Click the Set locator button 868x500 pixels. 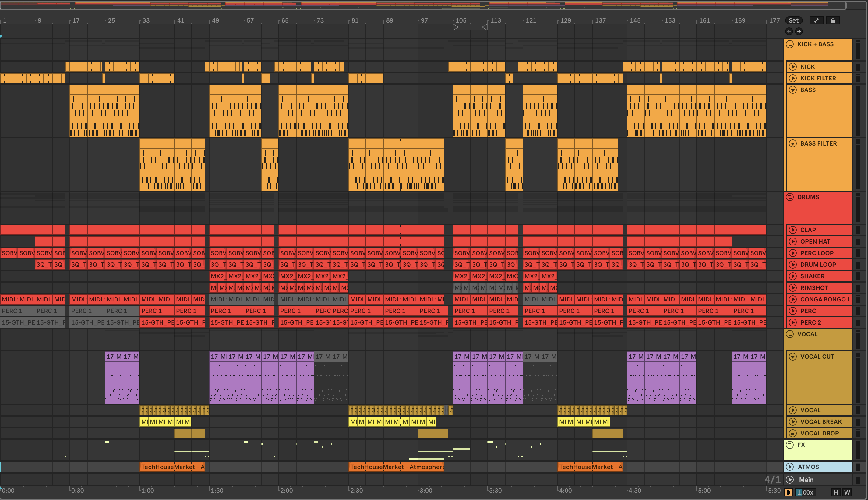click(x=793, y=21)
